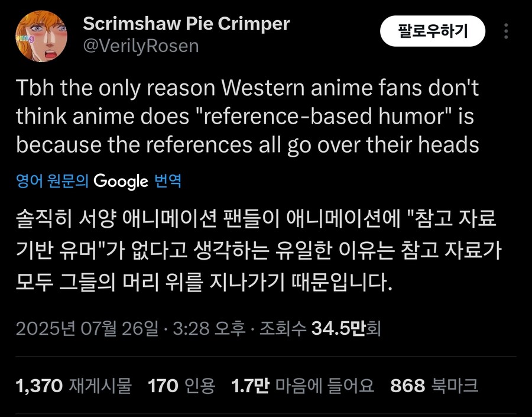This screenshot has width=532, height=417.
Task: Open the 2025년 07월 26일 timestamp
Action: pyautogui.click(x=87, y=328)
